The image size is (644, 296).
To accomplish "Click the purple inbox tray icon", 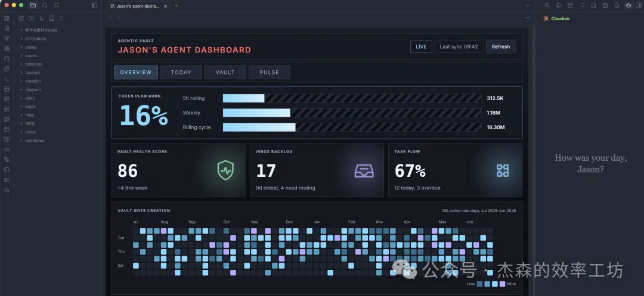I will point(364,170).
